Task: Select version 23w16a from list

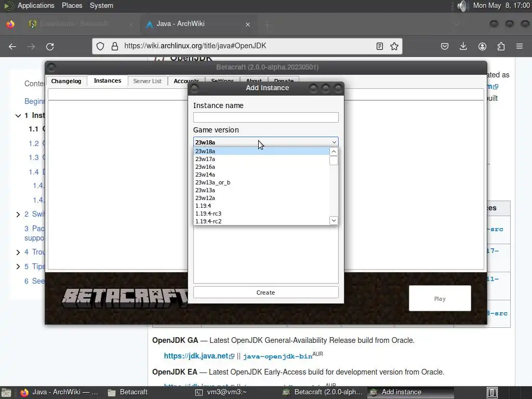Action: click(x=261, y=167)
